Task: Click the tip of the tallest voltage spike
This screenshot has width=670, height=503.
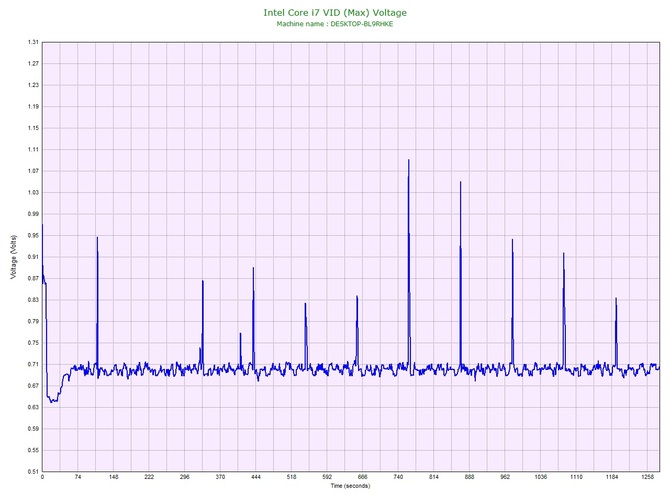Action: click(409, 160)
